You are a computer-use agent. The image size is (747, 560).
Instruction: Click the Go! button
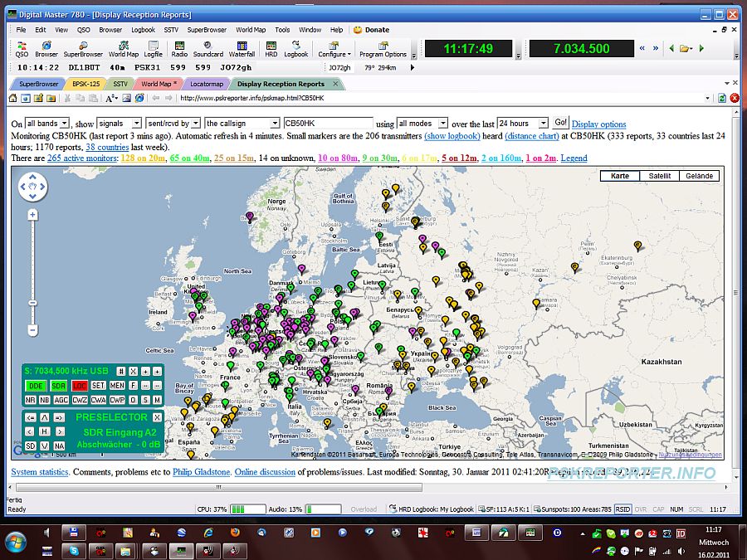click(561, 123)
